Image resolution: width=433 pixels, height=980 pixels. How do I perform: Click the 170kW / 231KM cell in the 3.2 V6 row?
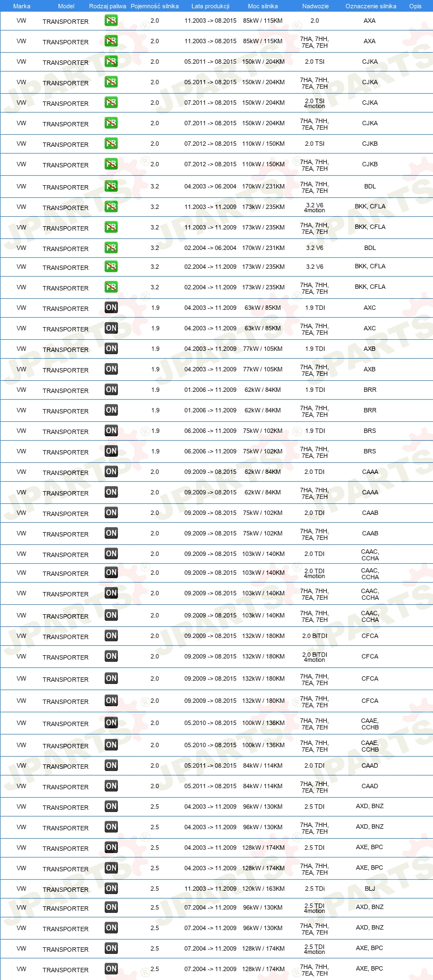point(264,248)
